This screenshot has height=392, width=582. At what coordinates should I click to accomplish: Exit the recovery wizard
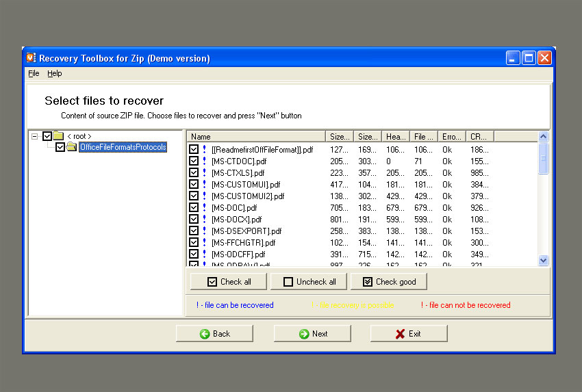409,334
